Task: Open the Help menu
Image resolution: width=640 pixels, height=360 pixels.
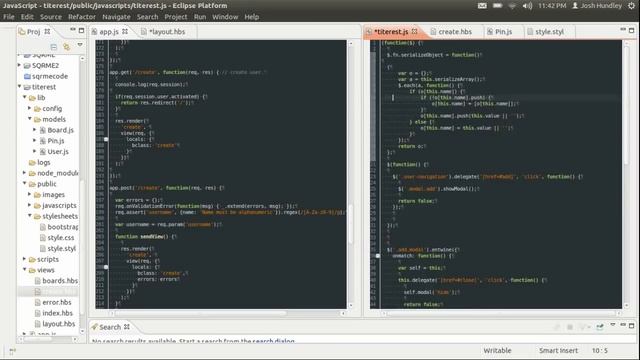Action: click(251, 17)
